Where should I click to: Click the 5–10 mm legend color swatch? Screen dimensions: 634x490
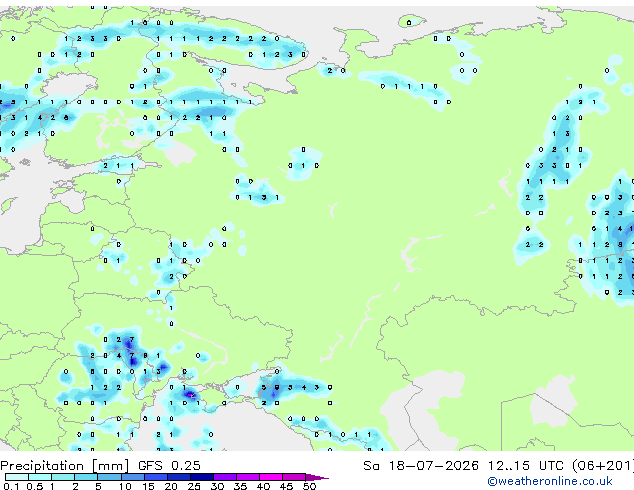point(109,477)
